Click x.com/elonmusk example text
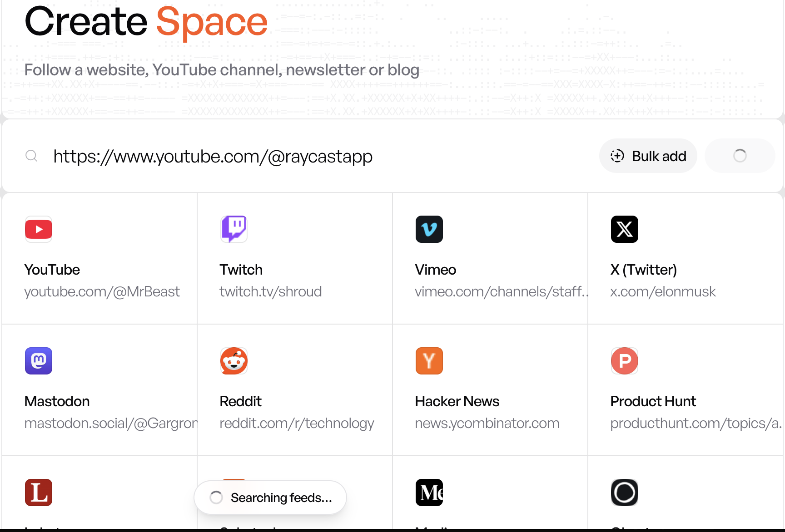 [x=663, y=291]
